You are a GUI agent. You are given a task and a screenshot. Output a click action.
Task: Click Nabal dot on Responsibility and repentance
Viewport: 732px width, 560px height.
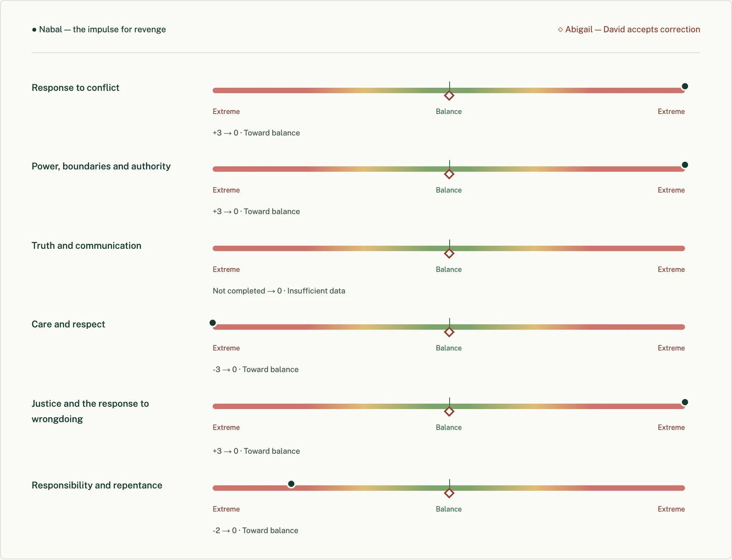[x=291, y=484]
